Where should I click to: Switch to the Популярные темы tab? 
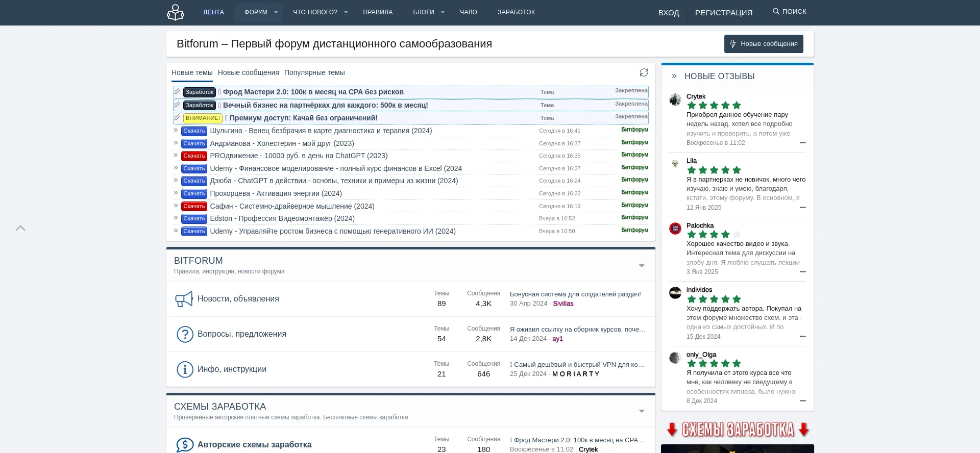pos(314,72)
